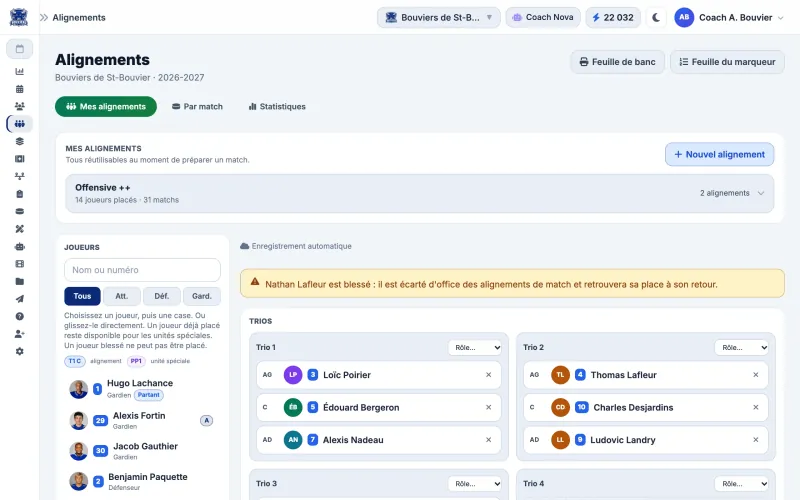Filter players by Déf.
Image resolution: width=800 pixels, height=500 pixels.
(x=162, y=296)
